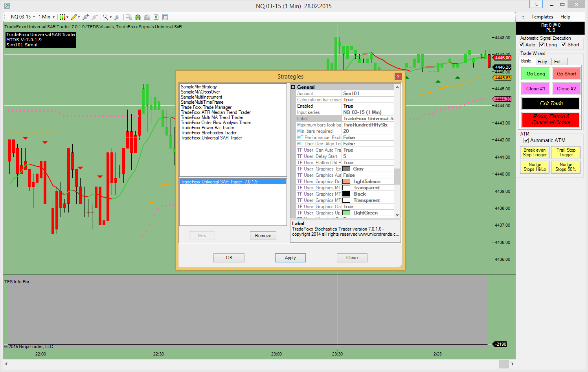Open the chart properties icon
The width and height of the screenshot is (588, 372).
(x=165, y=17)
